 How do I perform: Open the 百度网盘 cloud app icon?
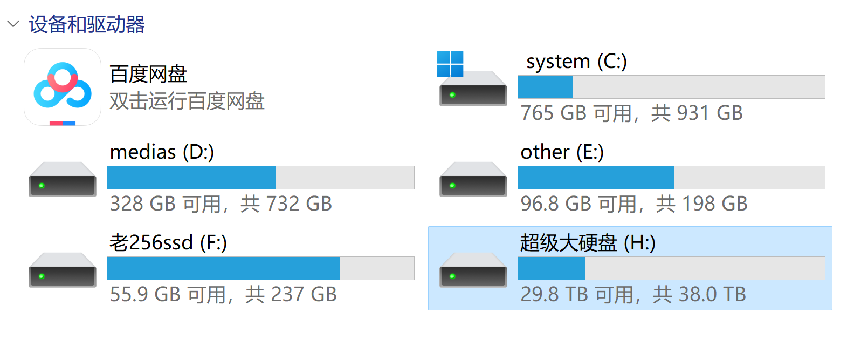click(63, 87)
